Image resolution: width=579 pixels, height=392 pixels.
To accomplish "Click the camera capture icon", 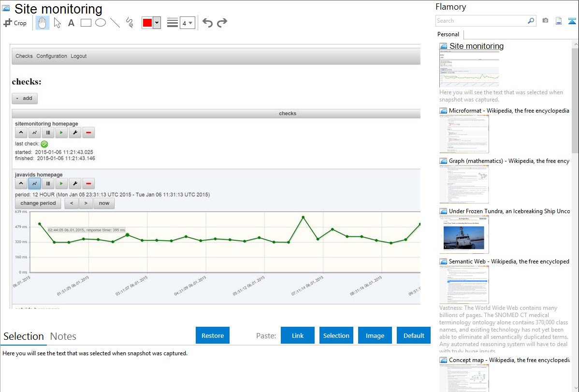I will pyautogui.click(x=545, y=21).
